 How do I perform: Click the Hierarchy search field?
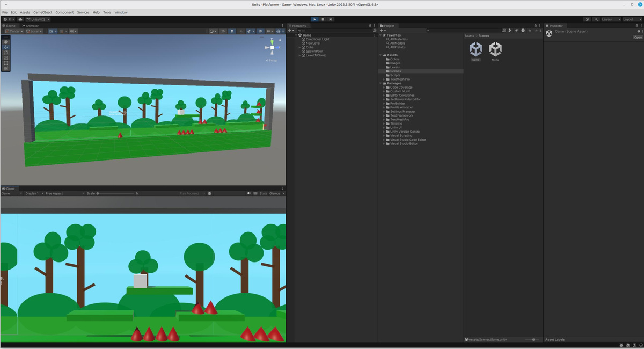click(x=335, y=31)
